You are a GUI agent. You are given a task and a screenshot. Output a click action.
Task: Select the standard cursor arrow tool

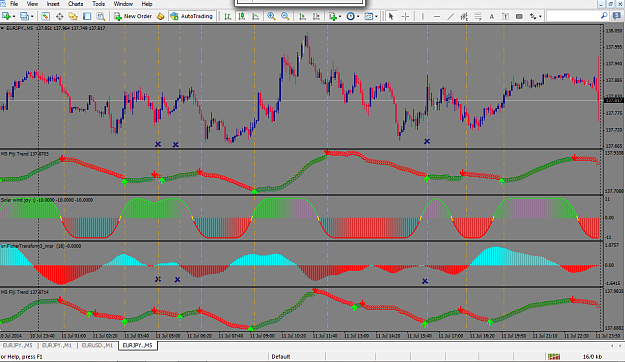coord(391,16)
